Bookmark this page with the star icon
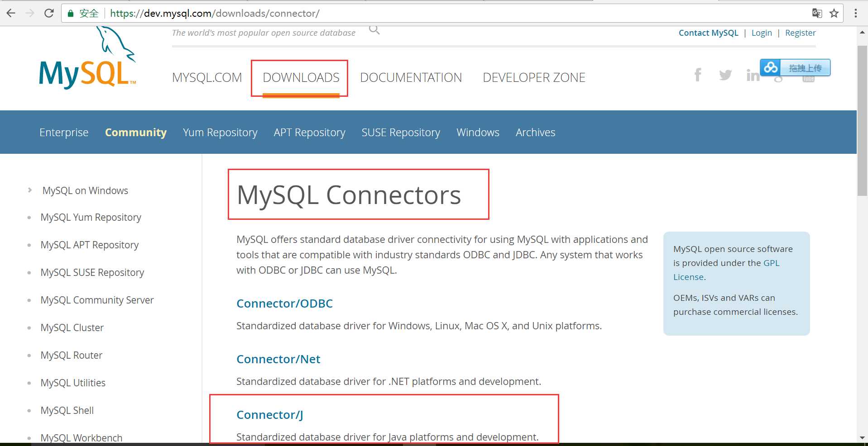Viewport: 868px width, 446px height. [x=834, y=13]
